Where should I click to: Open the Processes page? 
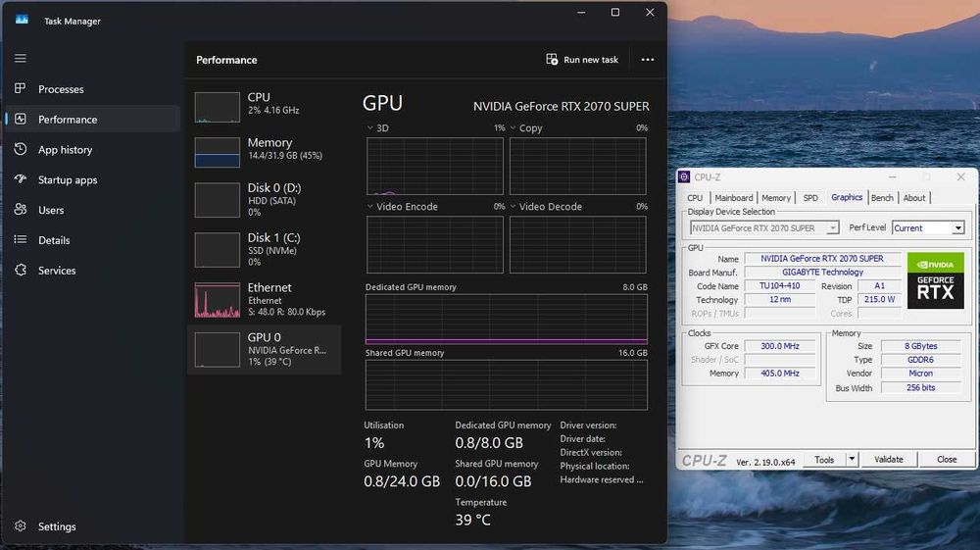tap(92, 89)
